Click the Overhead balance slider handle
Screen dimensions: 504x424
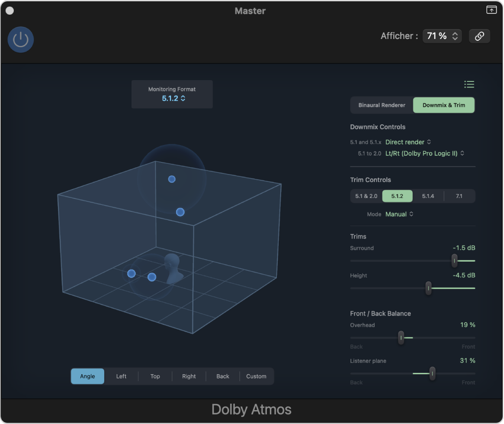pyautogui.click(x=401, y=337)
